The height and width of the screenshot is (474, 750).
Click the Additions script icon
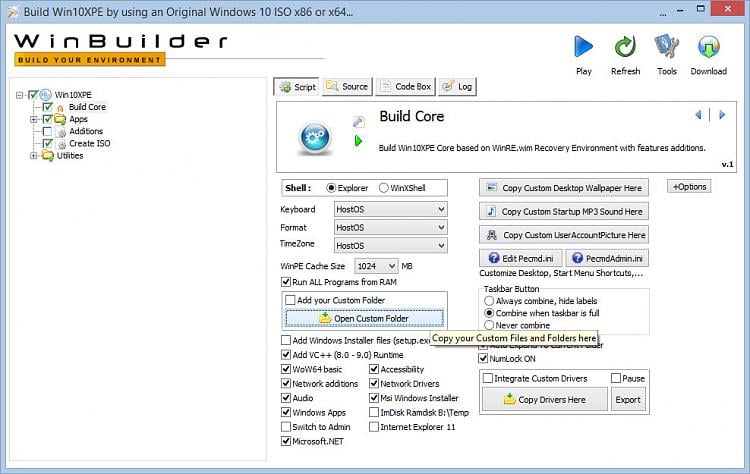61,132
